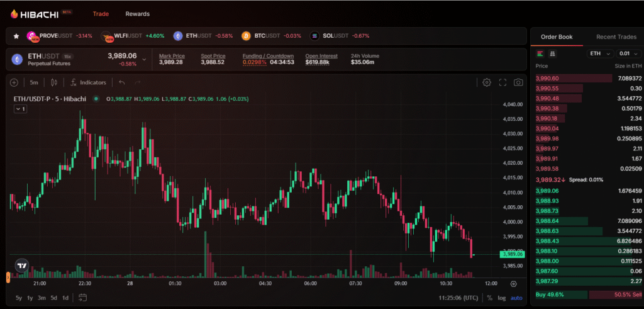Click the SOLUSDT Solana icon
This screenshot has height=309, width=644.
click(x=314, y=36)
